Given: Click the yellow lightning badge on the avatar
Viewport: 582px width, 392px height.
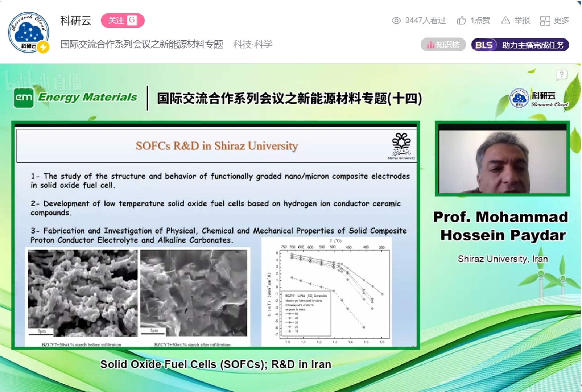Looking at the screenshot, I should click(x=43, y=47).
